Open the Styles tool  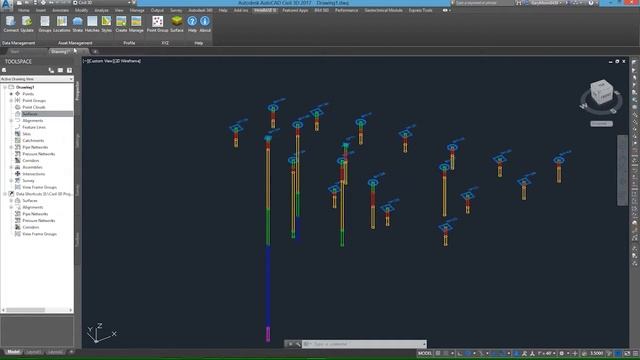(107, 24)
